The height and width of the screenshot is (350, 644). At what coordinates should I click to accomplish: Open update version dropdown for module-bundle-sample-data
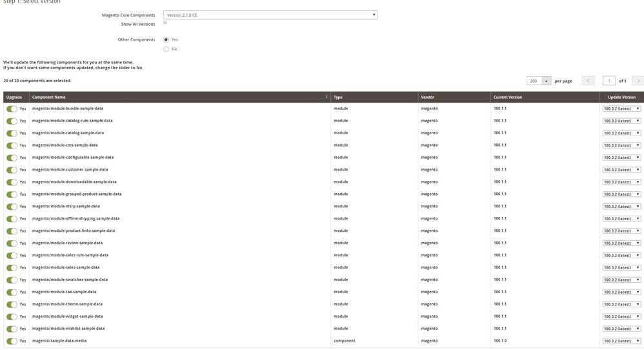621,109
